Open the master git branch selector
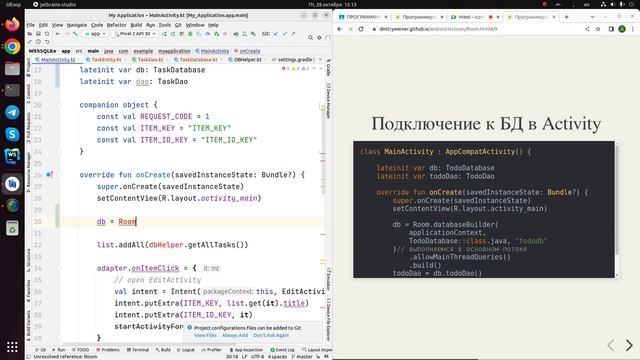 pyautogui.click(x=302, y=356)
